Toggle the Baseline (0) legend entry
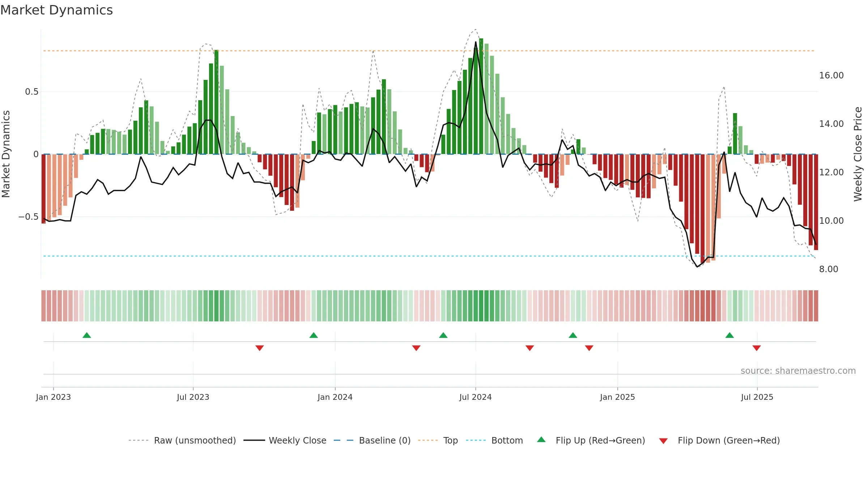Viewport: 868px width, 488px height. pos(372,440)
